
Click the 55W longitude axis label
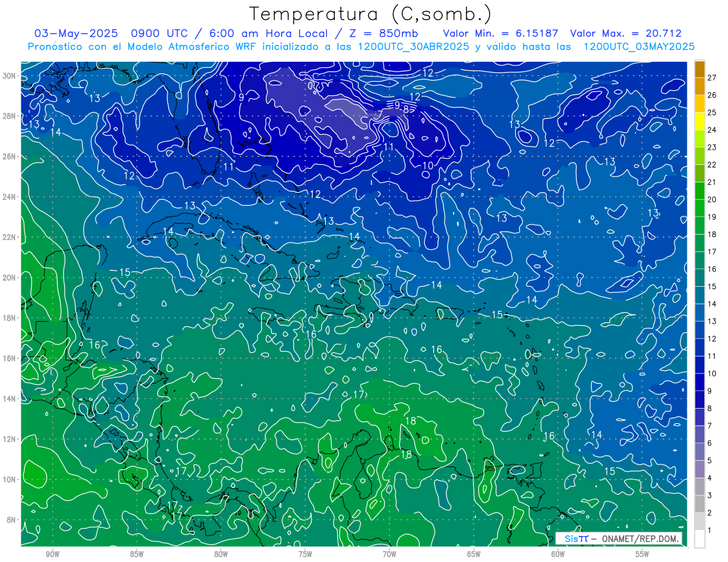(642, 554)
